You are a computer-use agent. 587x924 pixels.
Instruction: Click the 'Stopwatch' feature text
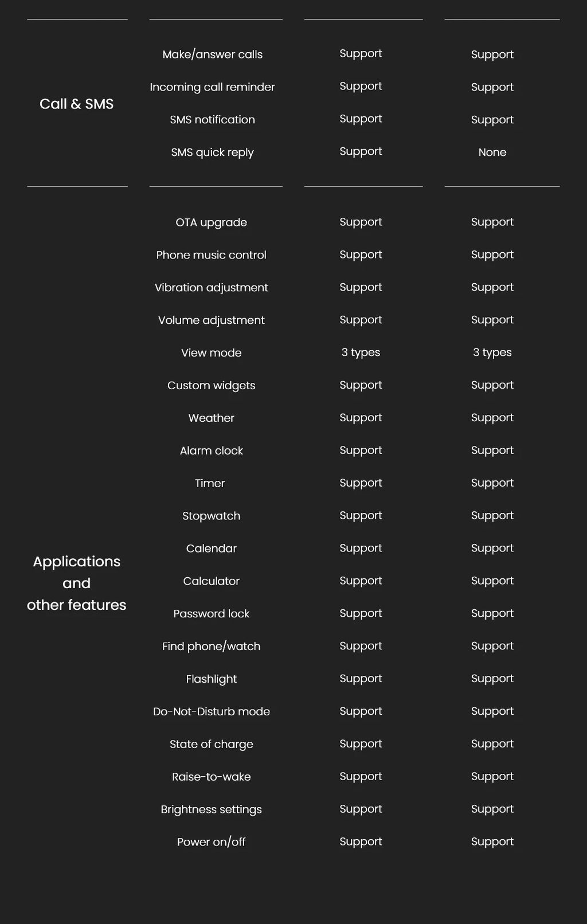[211, 516]
